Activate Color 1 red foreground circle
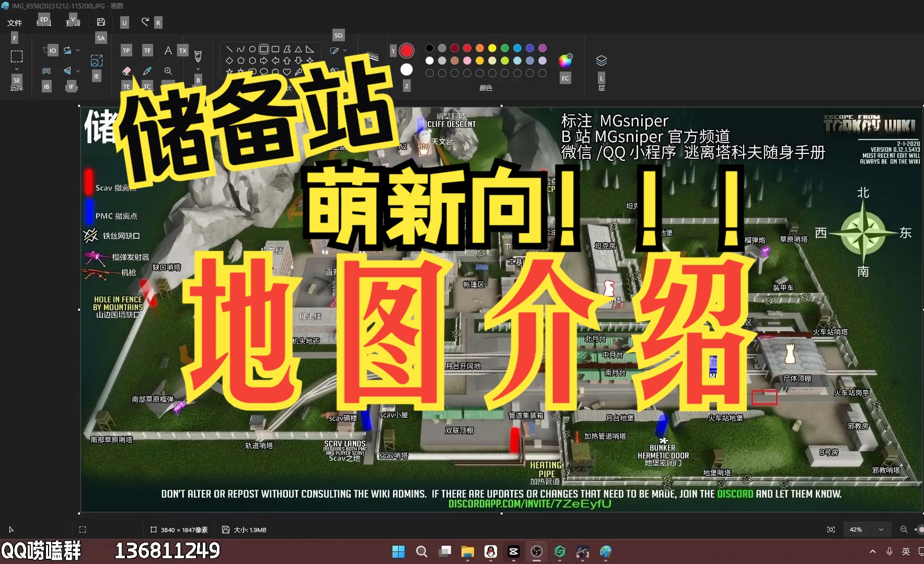 pyautogui.click(x=407, y=51)
